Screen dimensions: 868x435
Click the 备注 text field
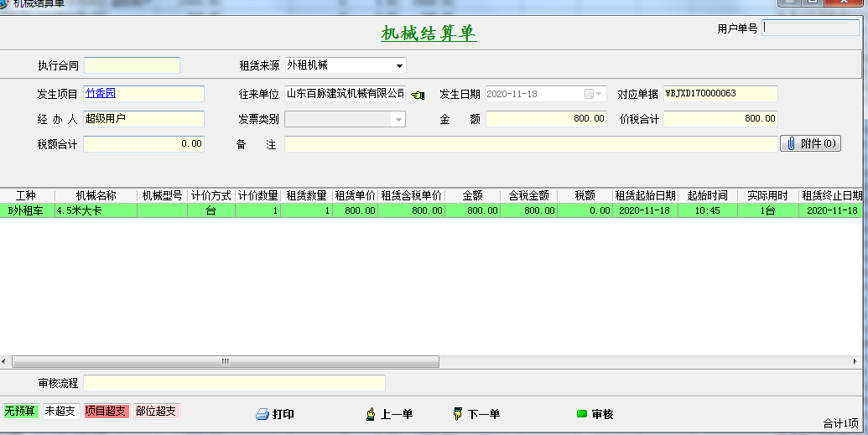pos(530,144)
